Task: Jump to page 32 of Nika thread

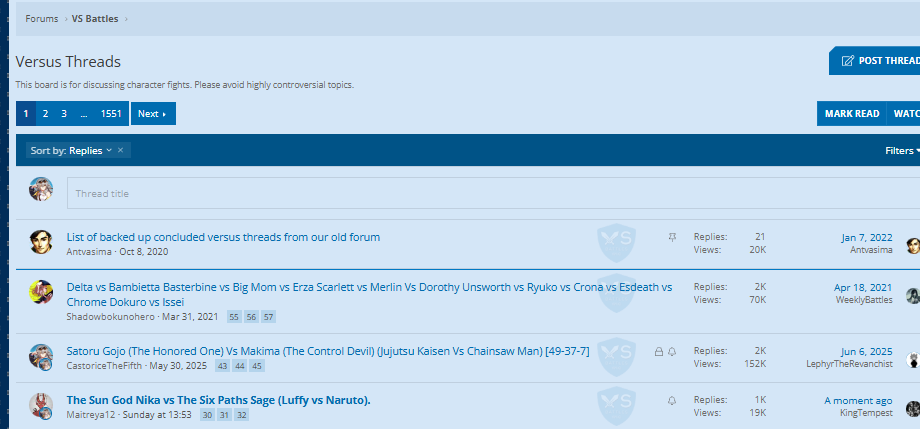Action: click(x=242, y=415)
